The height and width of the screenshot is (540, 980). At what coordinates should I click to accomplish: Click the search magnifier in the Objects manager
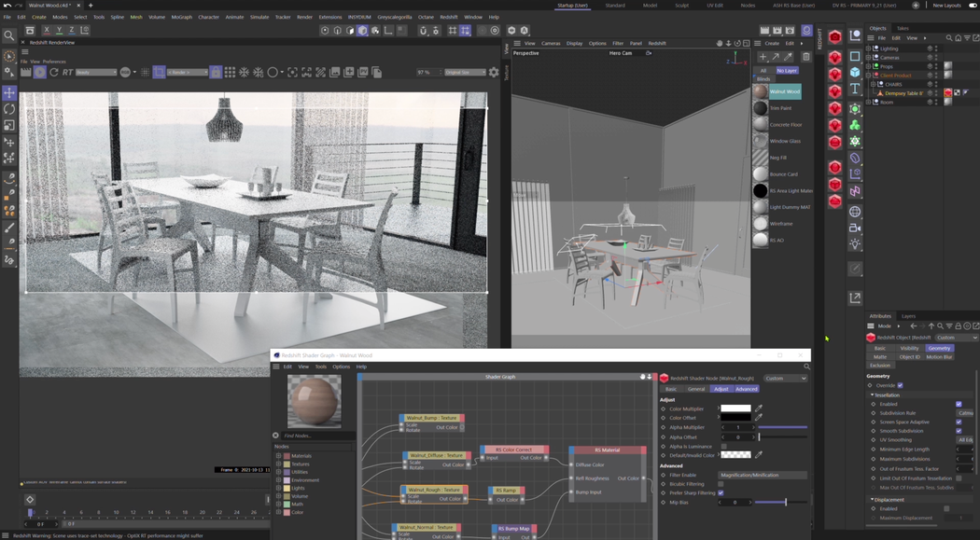(949, 38)
